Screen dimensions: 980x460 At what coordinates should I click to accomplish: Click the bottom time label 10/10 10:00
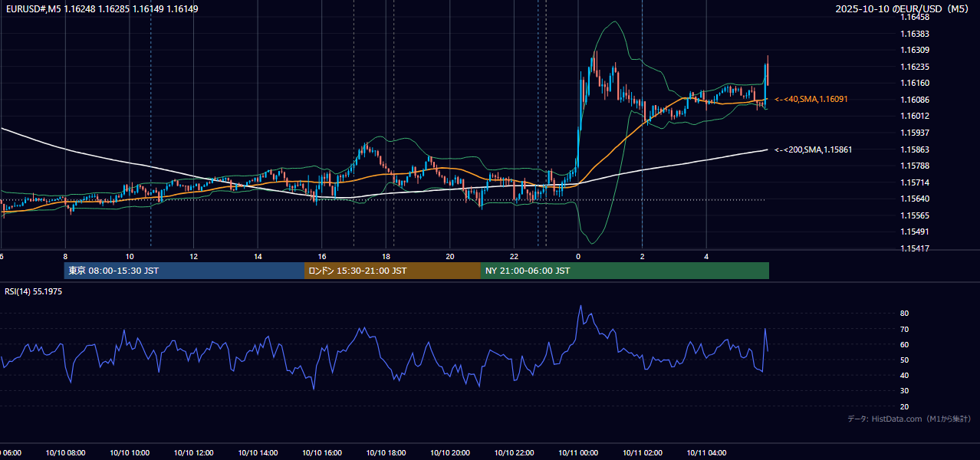130,453
